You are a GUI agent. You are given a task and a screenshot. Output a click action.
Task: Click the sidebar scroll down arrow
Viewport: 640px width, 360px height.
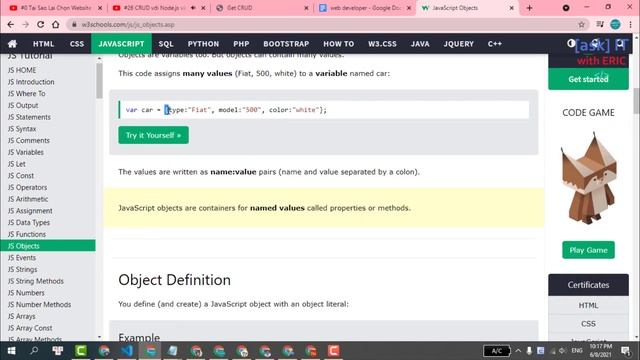[x=99, y=337]
